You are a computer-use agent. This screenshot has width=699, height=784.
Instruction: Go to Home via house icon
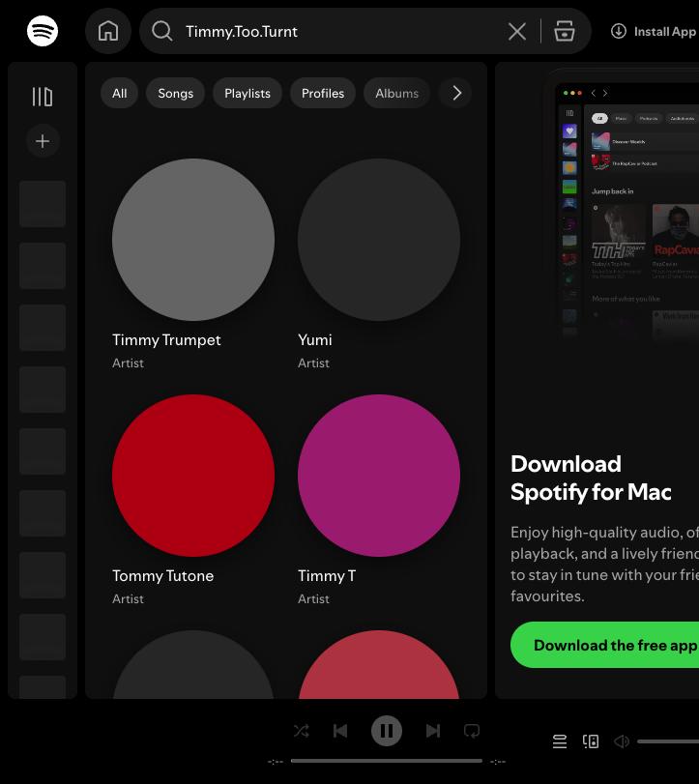pos(108,31)
